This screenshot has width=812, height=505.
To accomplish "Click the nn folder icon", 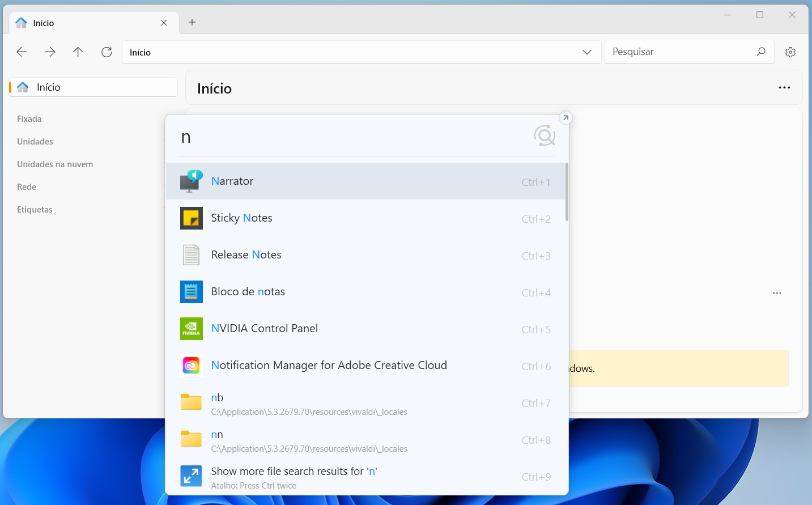I will [x=192, y=439].
